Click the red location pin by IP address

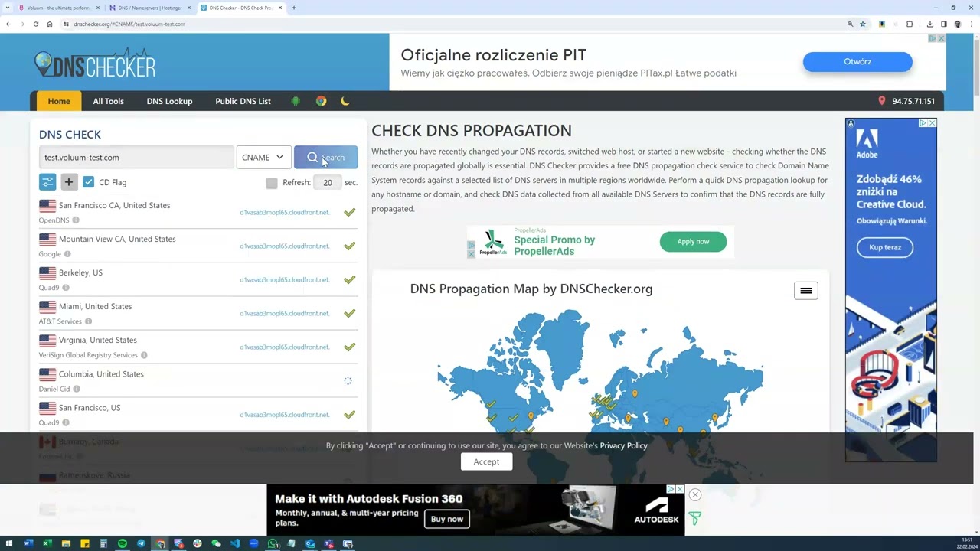click(x=881, y=101)
